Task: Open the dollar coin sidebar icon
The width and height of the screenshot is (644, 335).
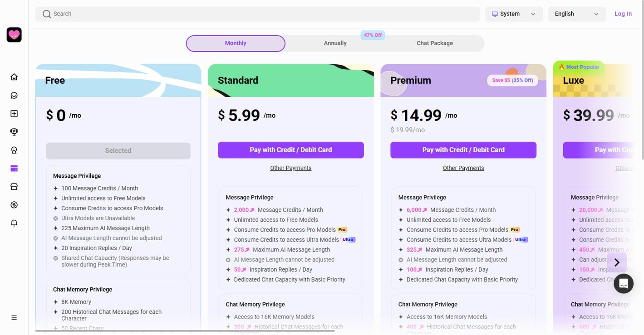Action: tap(14, 205)
